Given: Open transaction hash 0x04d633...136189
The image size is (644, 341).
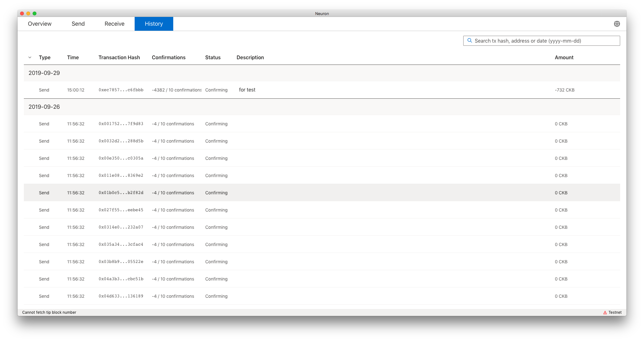Looking at the screenshot, I should coord(121,296).
